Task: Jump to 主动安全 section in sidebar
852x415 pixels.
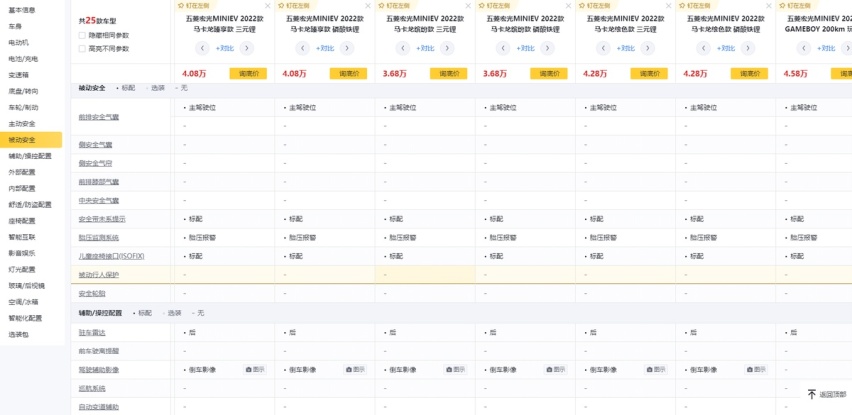Action: click(x=22, y=124)
